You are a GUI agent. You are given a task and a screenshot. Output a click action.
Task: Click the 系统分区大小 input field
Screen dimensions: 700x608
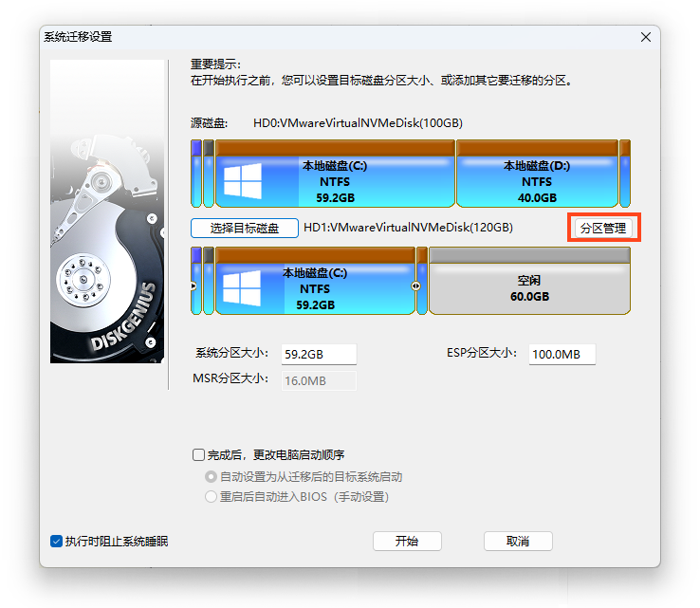(x=319, y=354)
